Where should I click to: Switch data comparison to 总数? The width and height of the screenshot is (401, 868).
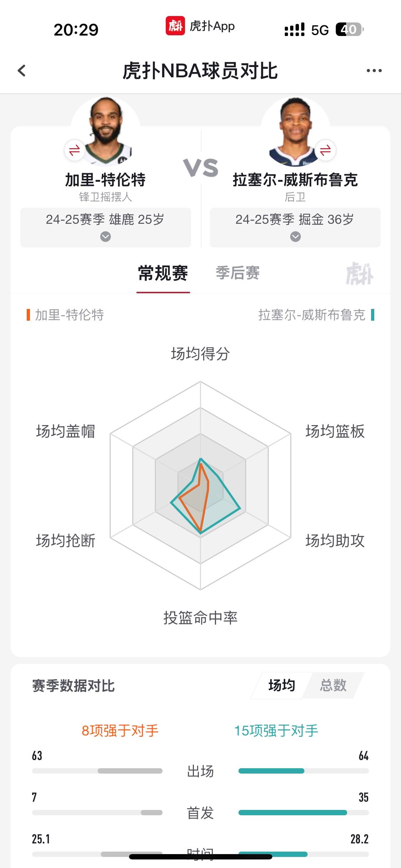tap(333, 685)
